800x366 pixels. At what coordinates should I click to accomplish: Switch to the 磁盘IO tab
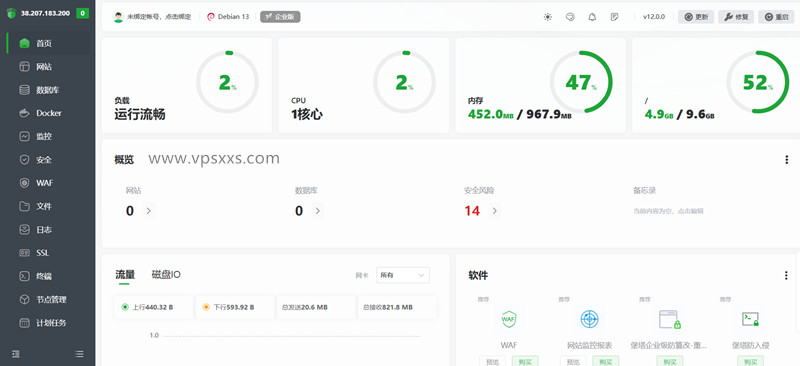click(x=166, y=275)
